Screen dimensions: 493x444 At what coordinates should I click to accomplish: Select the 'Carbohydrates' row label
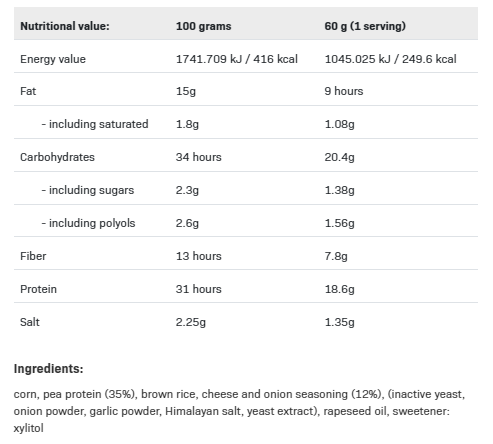[x=57, y=157]
